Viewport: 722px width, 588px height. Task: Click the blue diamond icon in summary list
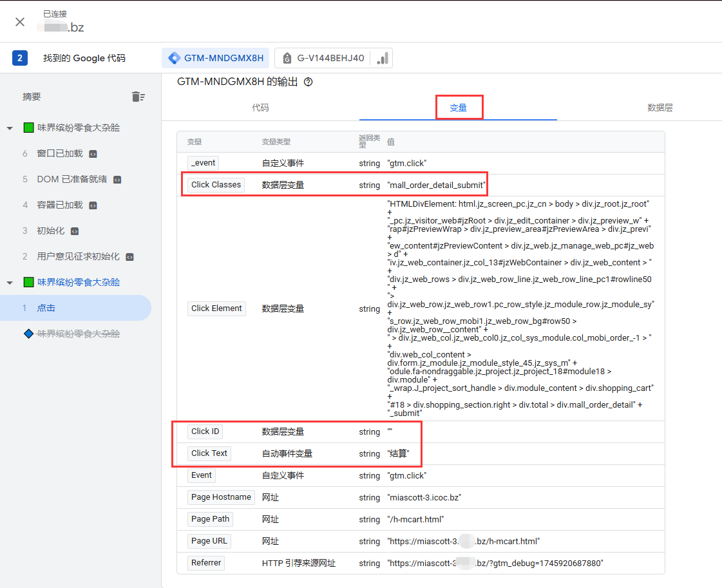coord(28,334)
